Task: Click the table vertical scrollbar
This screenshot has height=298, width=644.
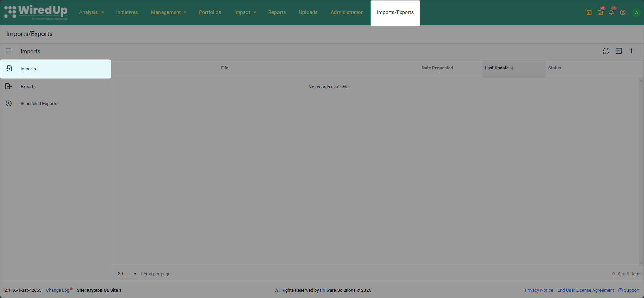Action: tap(641, 172)
